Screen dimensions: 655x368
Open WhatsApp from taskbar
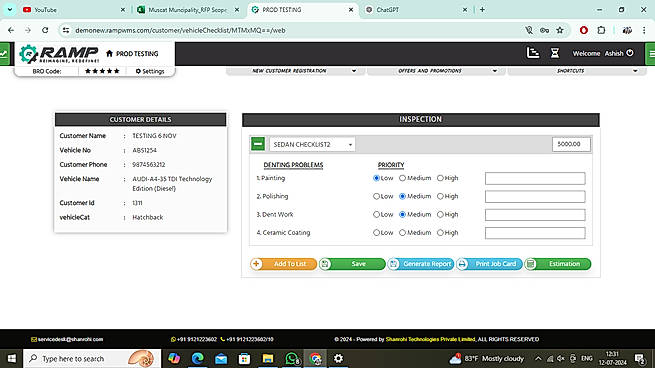[292, 358]
